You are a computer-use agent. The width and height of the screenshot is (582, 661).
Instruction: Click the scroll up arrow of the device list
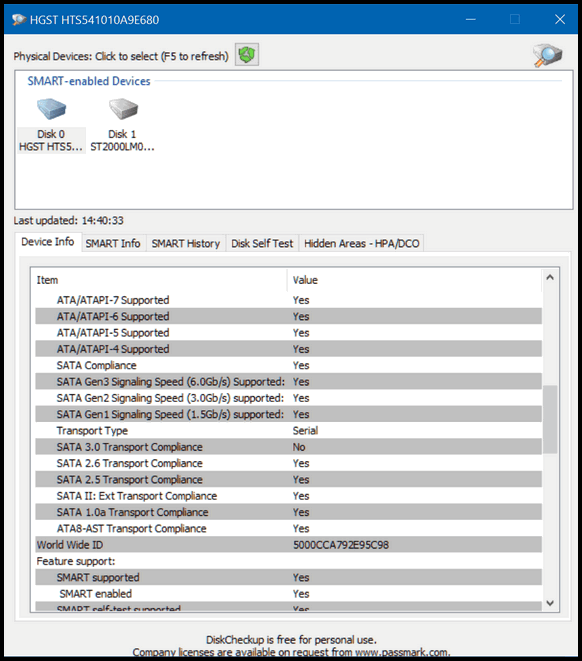[x=550, y=277]
